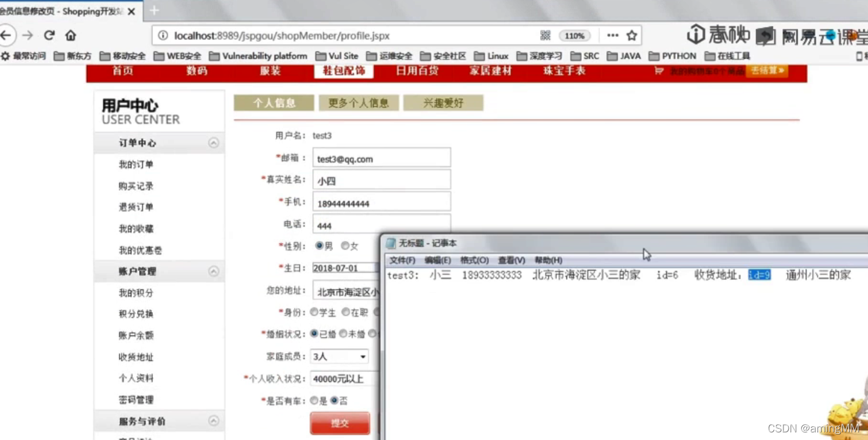
Task: Open the 家居建材 category
Action: [x=490, y=71]
